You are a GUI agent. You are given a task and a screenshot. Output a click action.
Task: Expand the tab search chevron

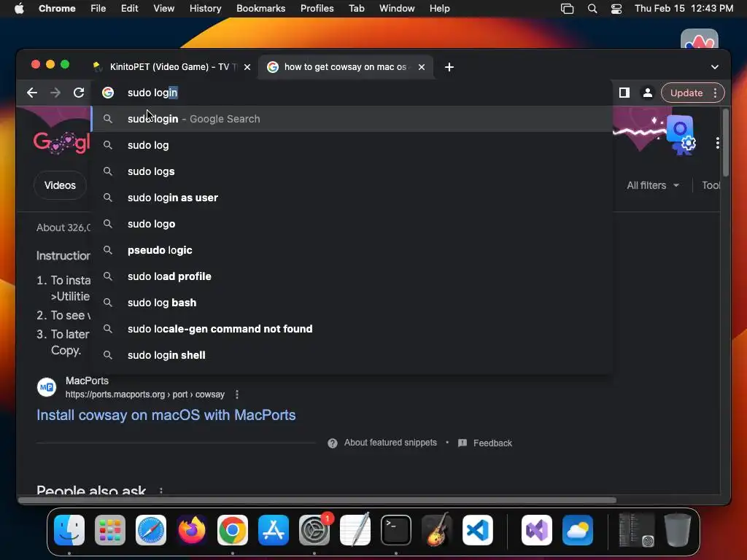(715, 67)
